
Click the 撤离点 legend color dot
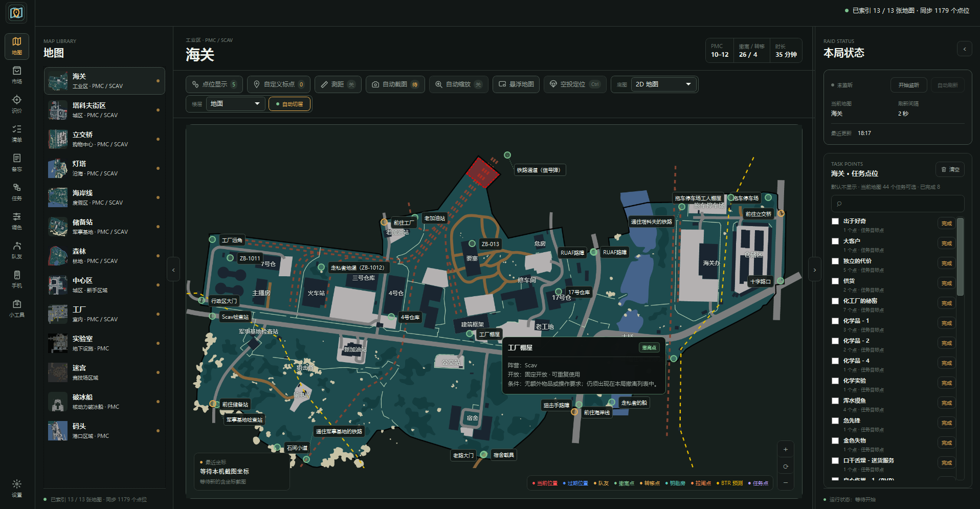tap(615, 483)
